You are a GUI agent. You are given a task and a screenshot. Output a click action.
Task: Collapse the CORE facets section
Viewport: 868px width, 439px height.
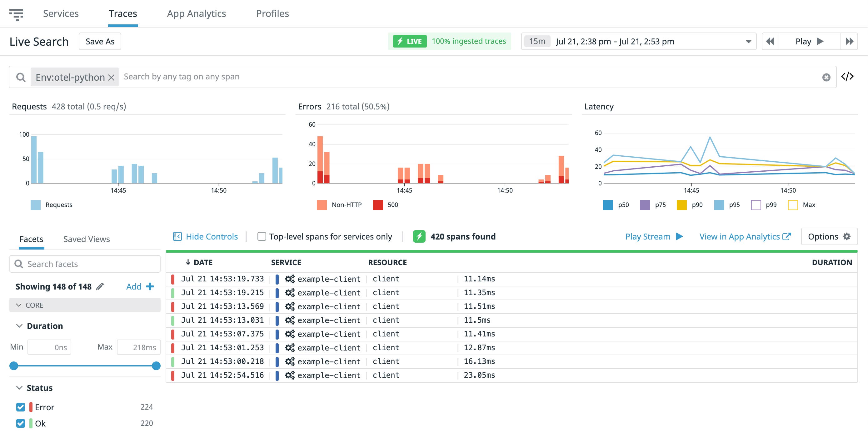[19, 305]
